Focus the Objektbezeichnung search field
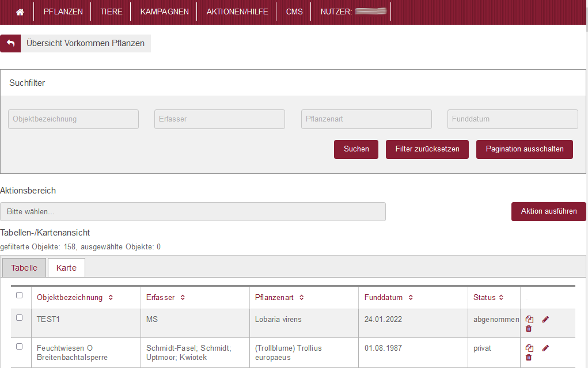The height and width of the screenshot is (368, 588). tap(74, 119)
